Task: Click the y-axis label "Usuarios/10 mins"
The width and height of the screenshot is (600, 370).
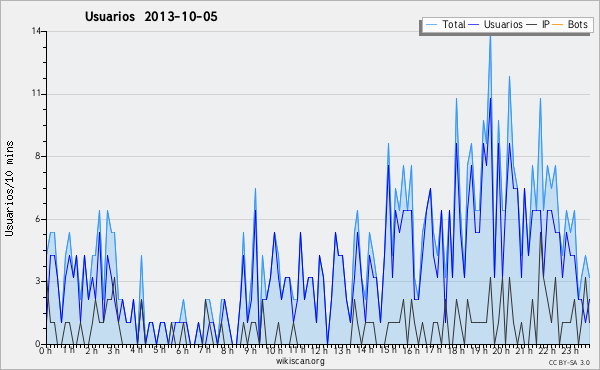Action: point(9,188)
